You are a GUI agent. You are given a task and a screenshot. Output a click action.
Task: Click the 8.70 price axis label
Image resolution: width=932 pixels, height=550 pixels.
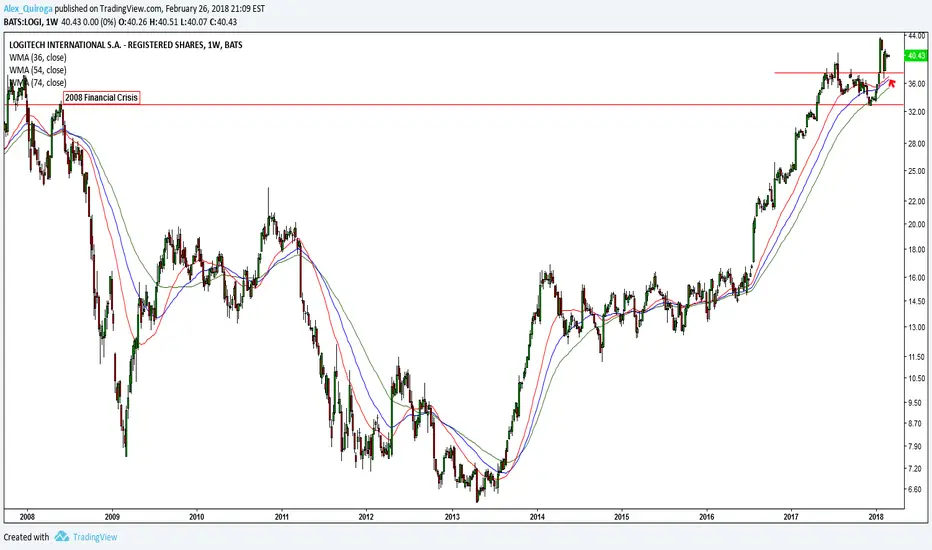917,423
